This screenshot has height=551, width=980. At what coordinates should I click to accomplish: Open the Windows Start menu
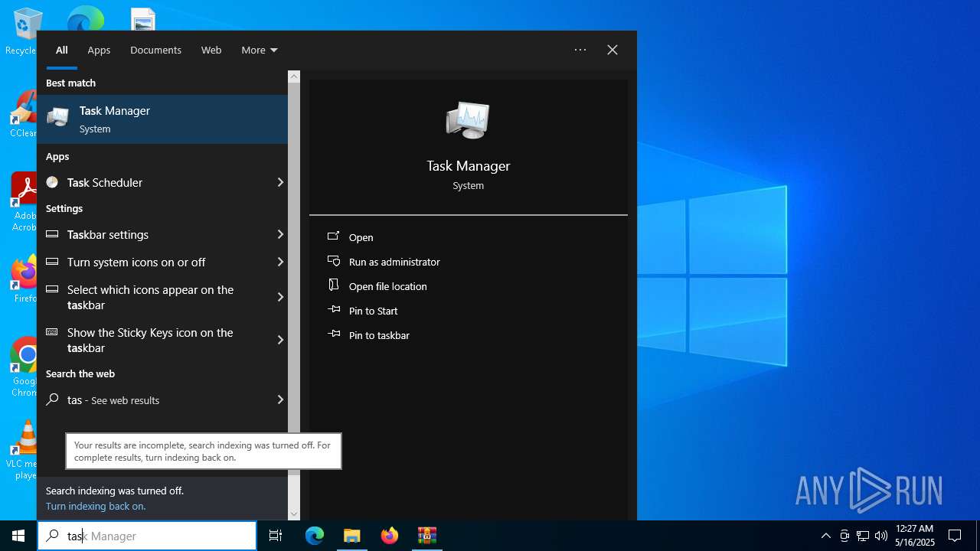coord(18,536)
